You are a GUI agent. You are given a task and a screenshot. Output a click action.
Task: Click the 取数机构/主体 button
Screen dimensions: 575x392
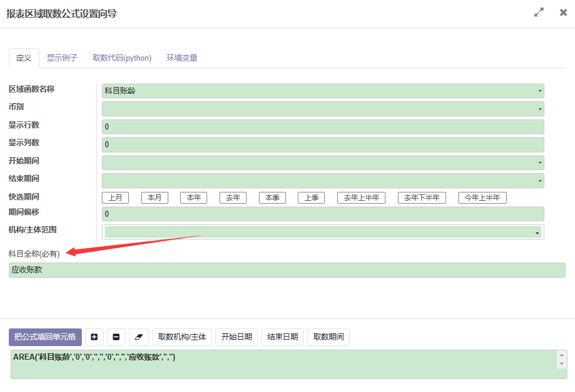(182, 337)
